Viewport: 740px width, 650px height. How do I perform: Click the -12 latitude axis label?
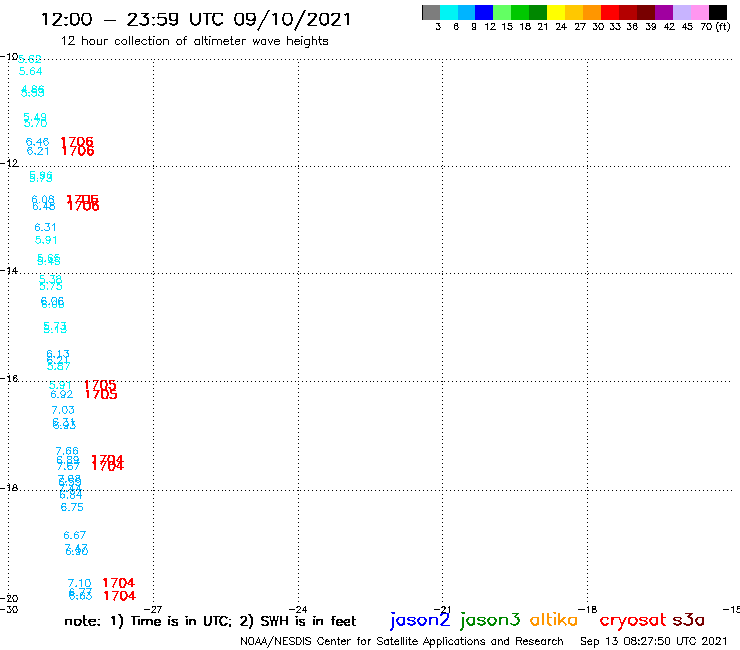[x=9, y=163]
